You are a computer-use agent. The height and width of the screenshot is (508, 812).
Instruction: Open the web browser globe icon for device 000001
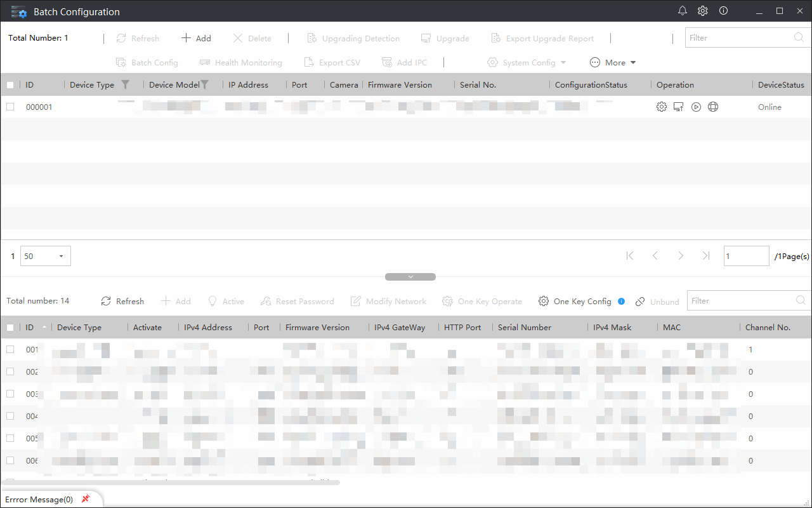713,107
